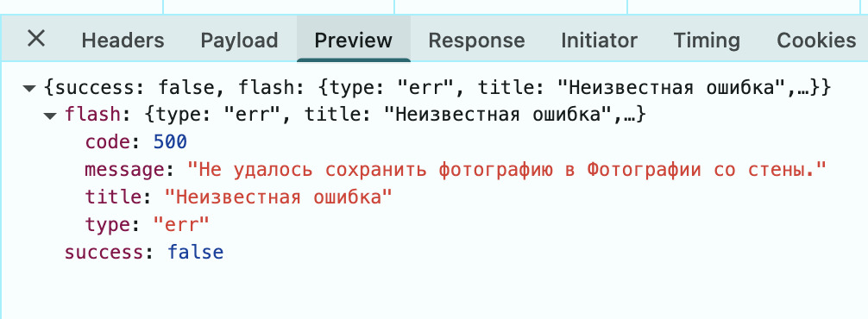Collapse the root JSON object arrow
Image resolution: width=868 pixels, height=319 pixels.
pyautogui.click(x=29, y=89)
